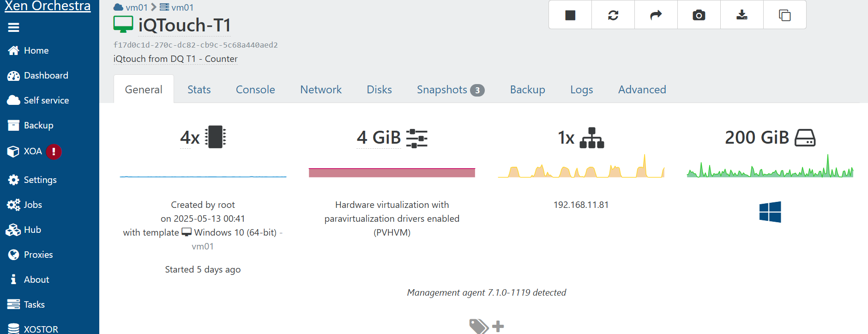Click the IP address 192.168.11.81
Screen dimensions: 868x334
(581, 205)
